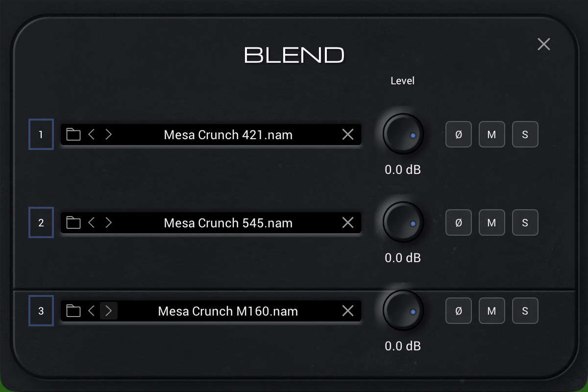The height and width of the screenshot is (392, 588).
Task: Close the Blend panel
Action: point(544,44)
